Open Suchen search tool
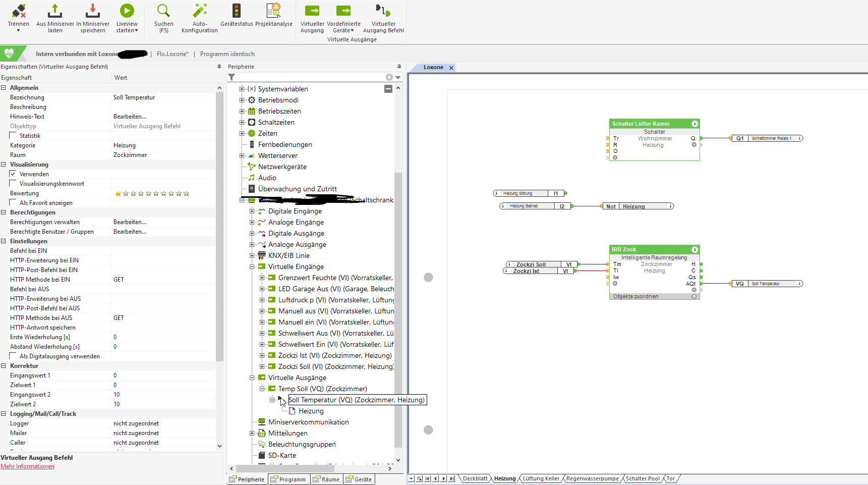This screenshot has width=868, height=485. (x=163, y=11)
